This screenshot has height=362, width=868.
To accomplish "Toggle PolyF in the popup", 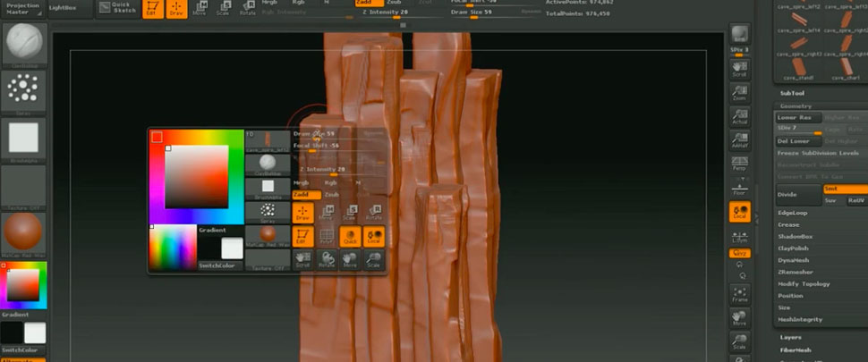I will pyautogui.click(x=327, y=236).
